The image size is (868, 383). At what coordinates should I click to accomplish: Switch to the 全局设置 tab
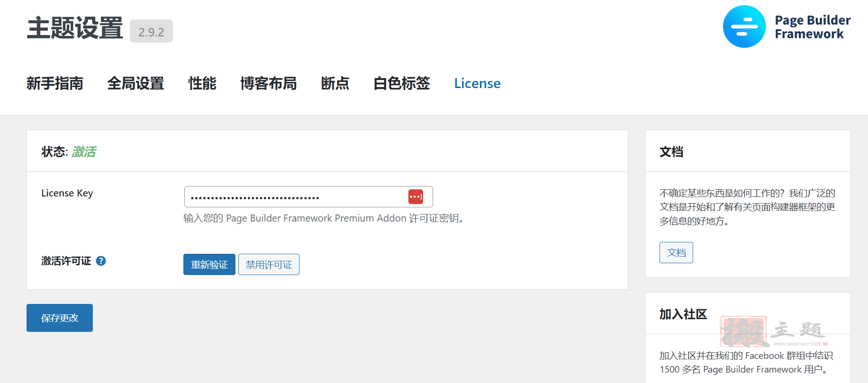coord(136,83)
